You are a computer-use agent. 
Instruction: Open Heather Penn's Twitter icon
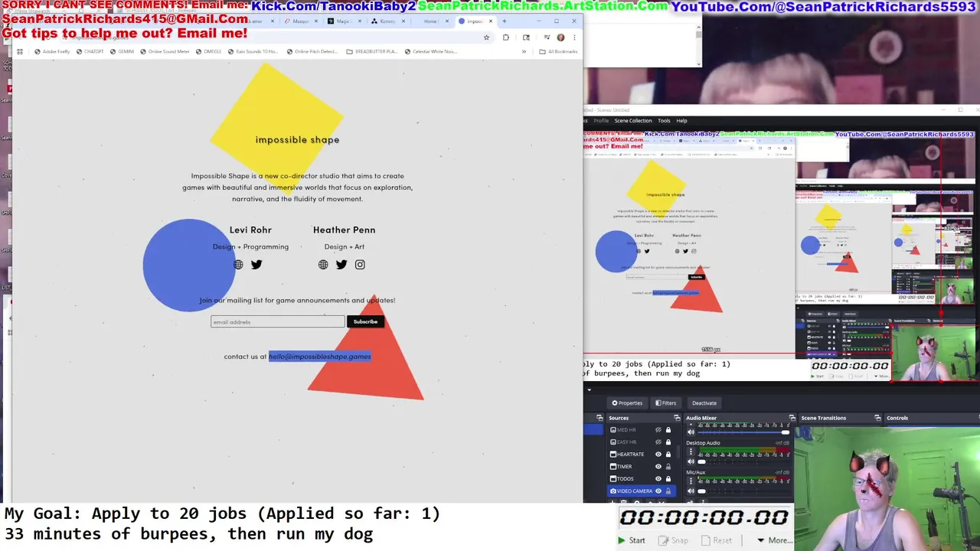(341, 265)
